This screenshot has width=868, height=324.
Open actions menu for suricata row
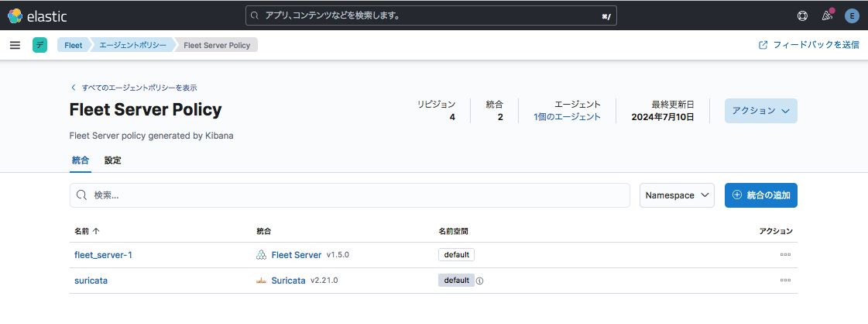(785, 281)
